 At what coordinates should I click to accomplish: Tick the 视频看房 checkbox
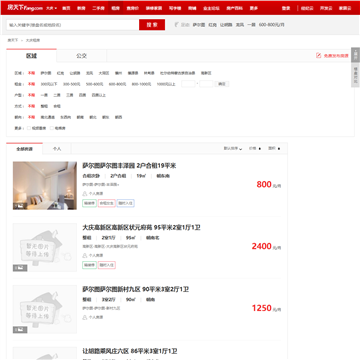(x=29, y=128)
